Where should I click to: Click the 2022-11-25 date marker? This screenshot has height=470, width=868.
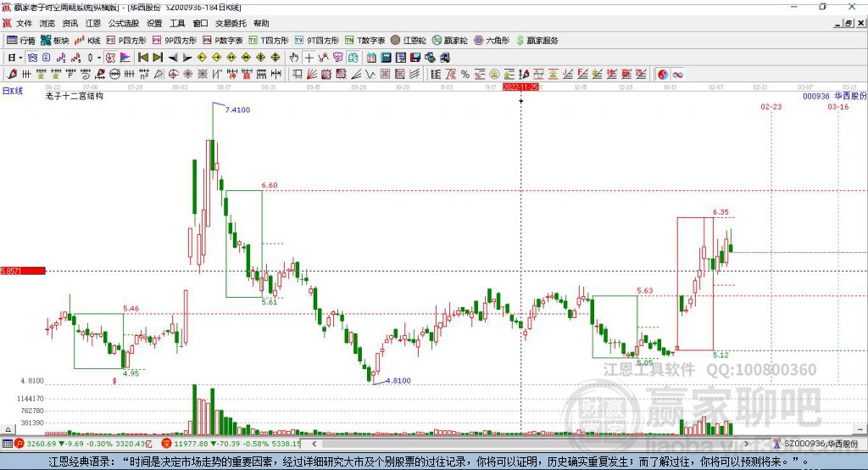520,87
